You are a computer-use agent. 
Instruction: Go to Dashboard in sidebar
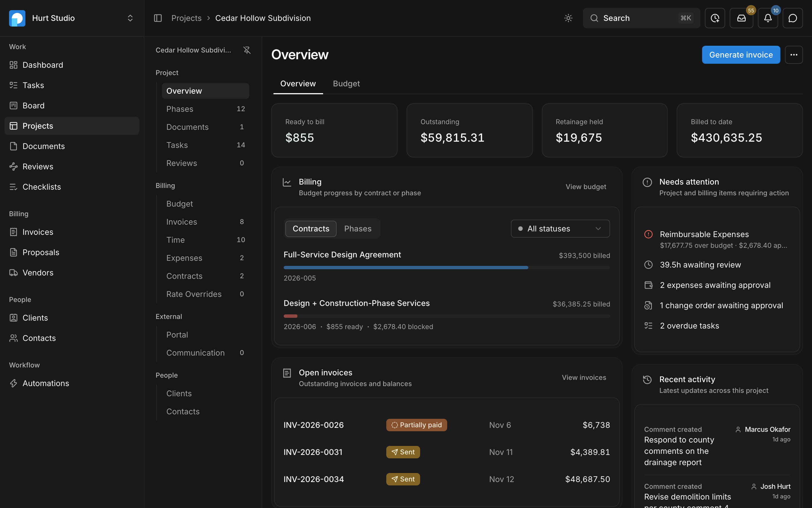coord(72,65)
